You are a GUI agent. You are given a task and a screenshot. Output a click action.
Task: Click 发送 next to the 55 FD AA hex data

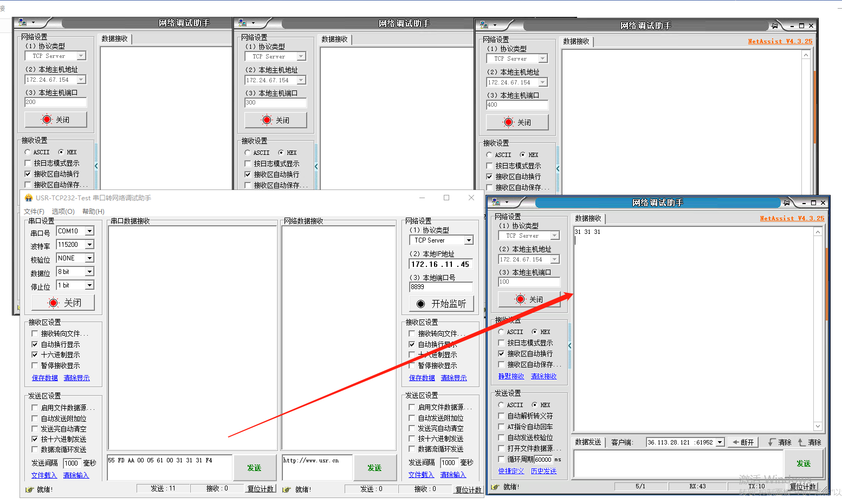coord(254,468)
